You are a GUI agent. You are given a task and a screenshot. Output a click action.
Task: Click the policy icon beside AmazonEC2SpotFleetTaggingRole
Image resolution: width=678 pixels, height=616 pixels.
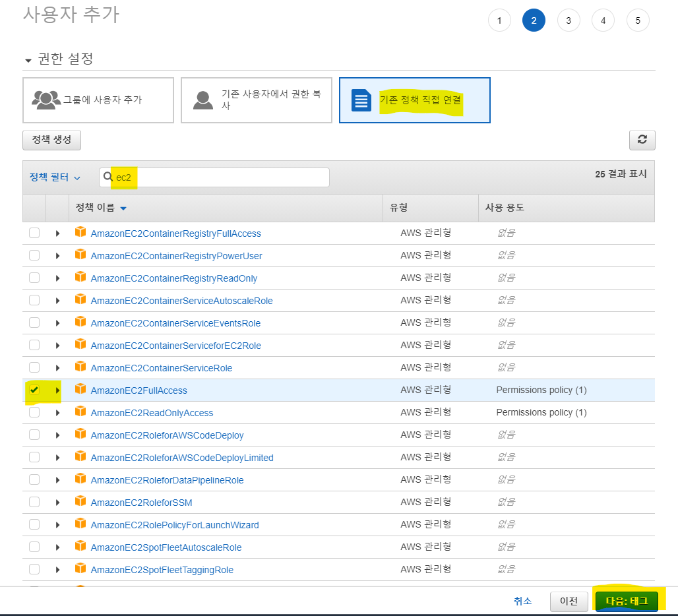pos(80,569)
